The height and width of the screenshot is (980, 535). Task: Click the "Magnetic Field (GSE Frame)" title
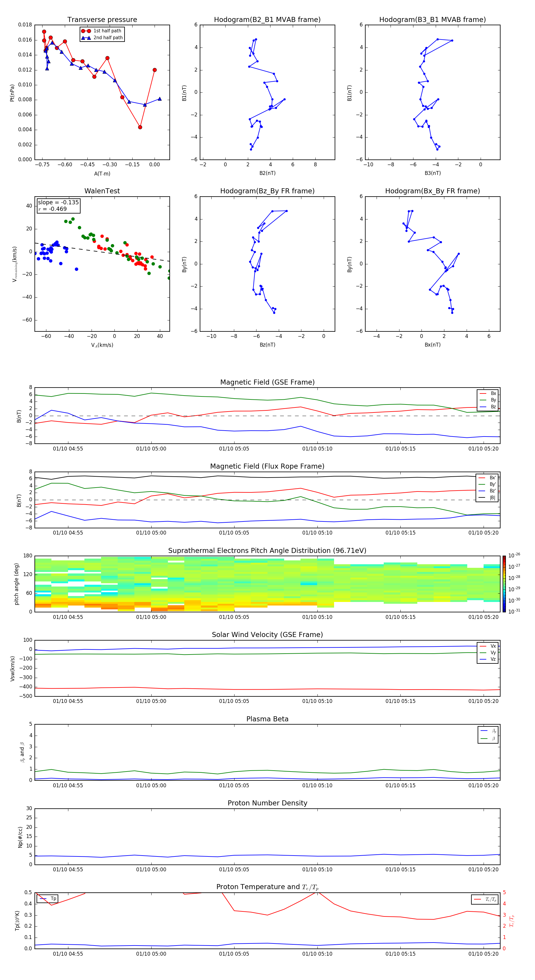click(x=267, y=382)
